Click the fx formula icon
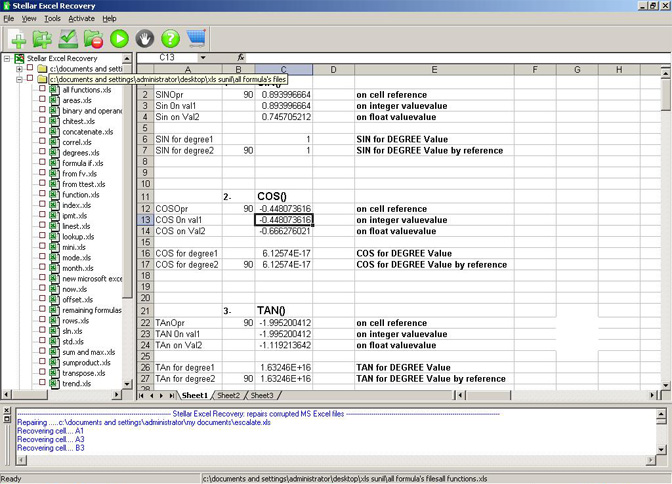 point(240,57)
